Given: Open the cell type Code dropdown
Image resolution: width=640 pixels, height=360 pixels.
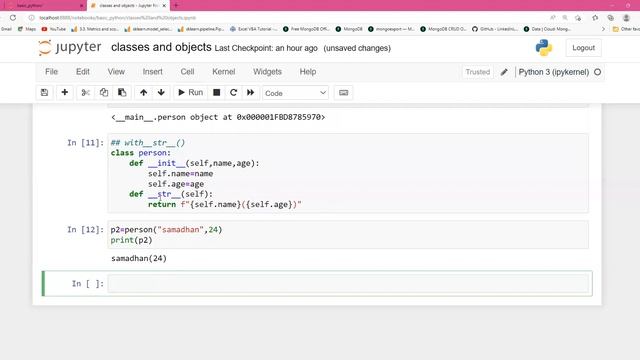Looking at the screenshot, I should click(295, 93).
